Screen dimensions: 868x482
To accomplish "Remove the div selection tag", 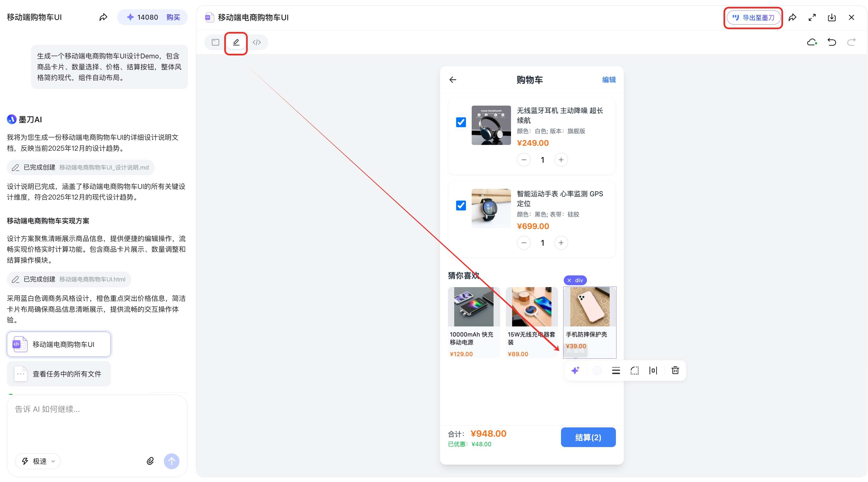I will tap(569, 280).
